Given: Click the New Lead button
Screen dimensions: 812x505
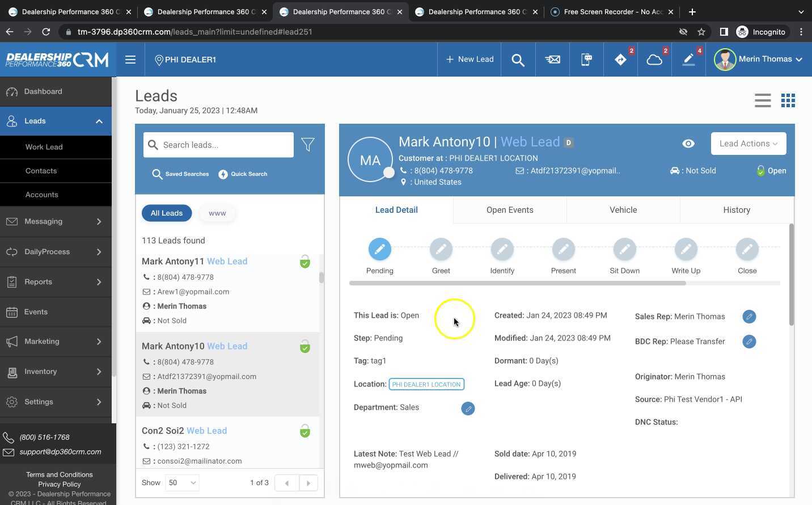Looking at the screenshot, I should tap(470, 60).
